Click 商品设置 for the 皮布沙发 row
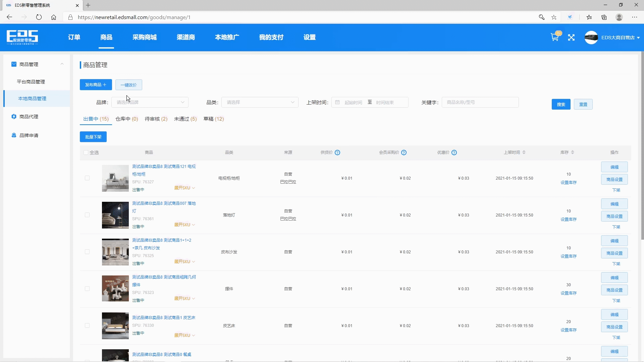Image resolution: width=644 pixels, height=362 pixels. coord(614,253)
